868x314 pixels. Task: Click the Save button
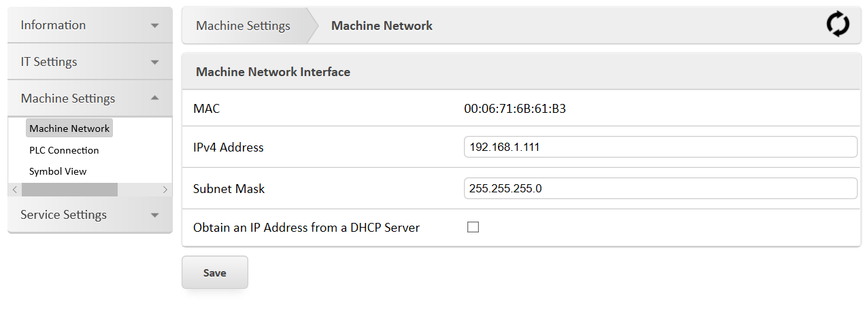click(x=214, y=273)
